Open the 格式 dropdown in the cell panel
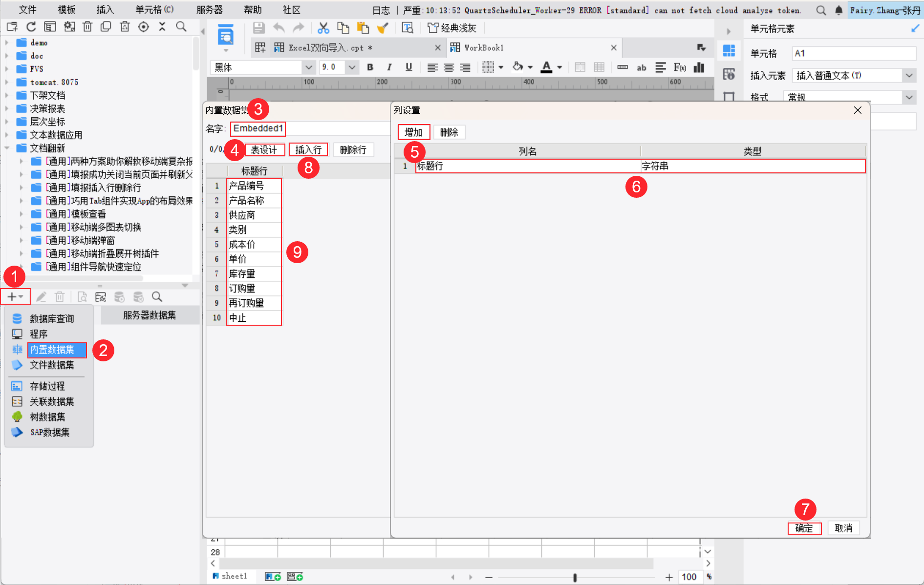 coord(909,97)
